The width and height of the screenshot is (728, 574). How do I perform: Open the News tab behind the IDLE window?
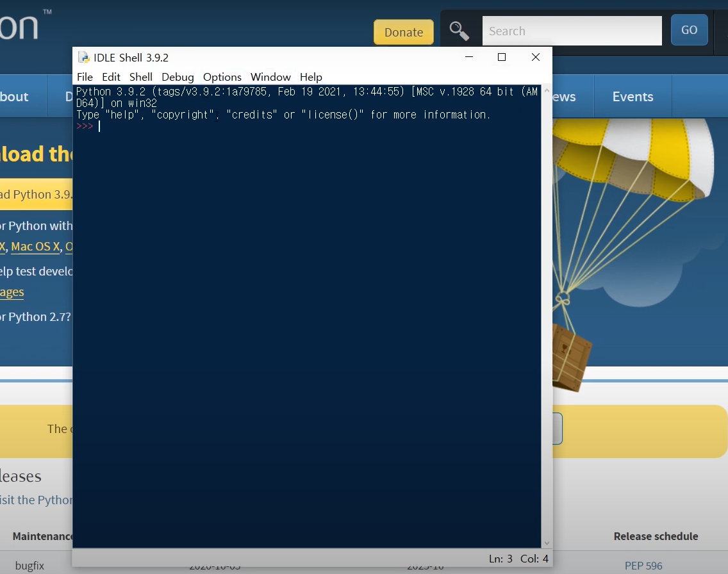573,97
